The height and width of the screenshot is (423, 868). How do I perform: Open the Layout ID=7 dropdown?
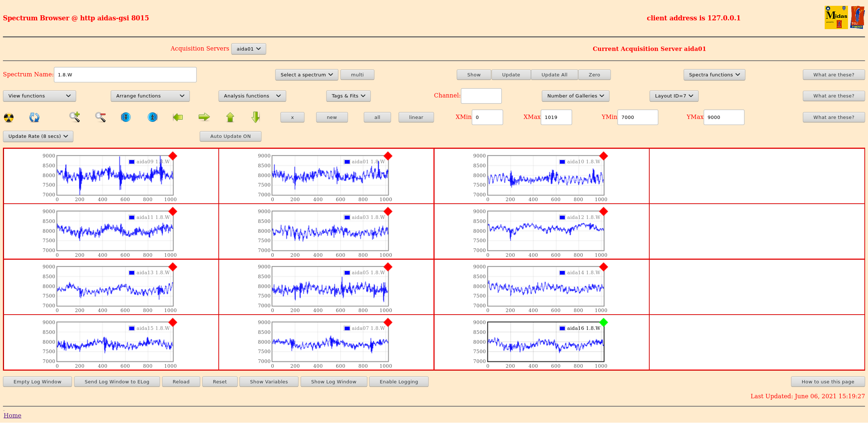[674, 96]
